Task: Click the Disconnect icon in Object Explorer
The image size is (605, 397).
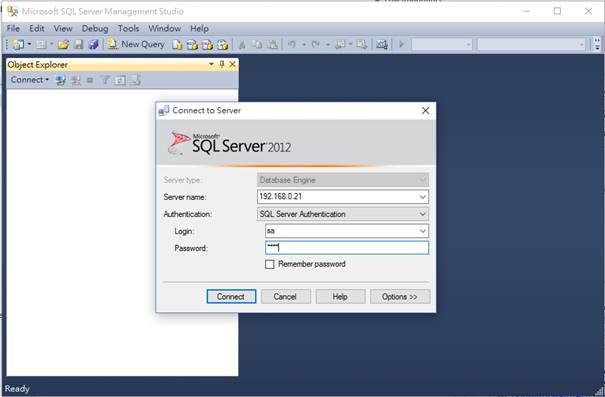Action: 76,80
